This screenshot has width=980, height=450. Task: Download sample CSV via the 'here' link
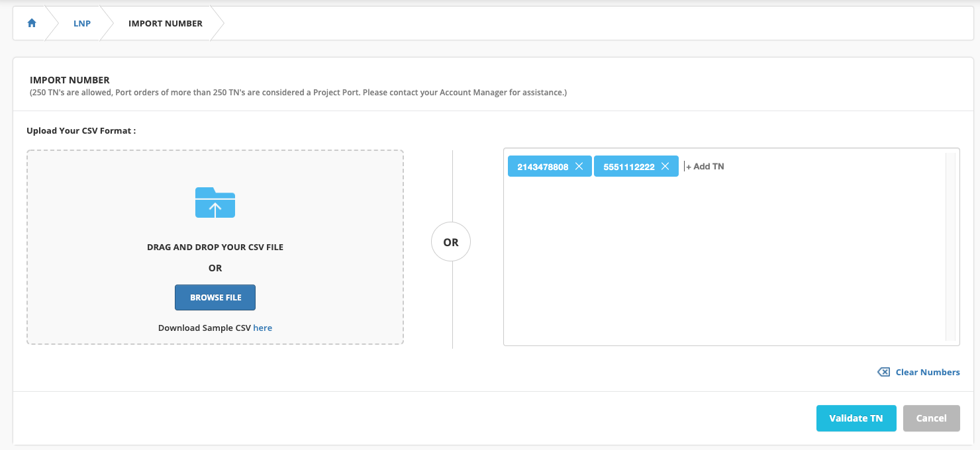[262, 328]
